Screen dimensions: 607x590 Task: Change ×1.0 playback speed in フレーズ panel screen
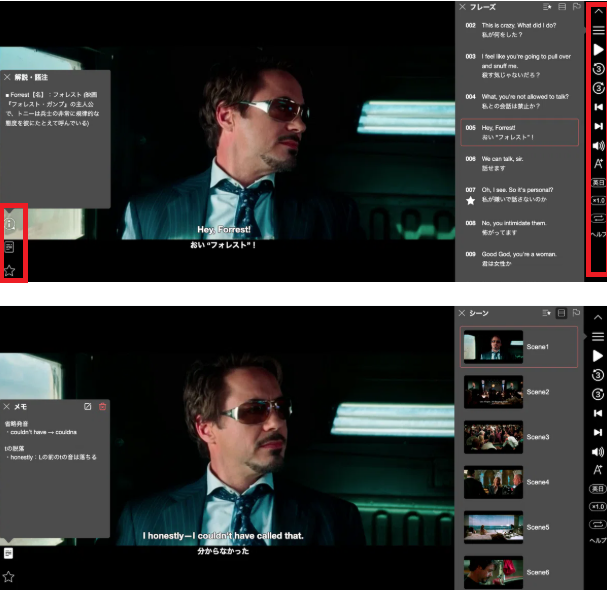pos(598,200)
